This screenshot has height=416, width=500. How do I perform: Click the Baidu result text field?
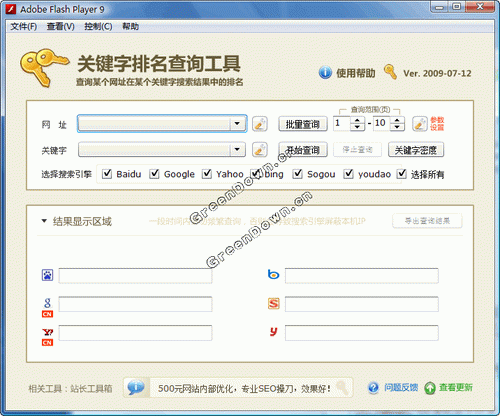point(135,276)
